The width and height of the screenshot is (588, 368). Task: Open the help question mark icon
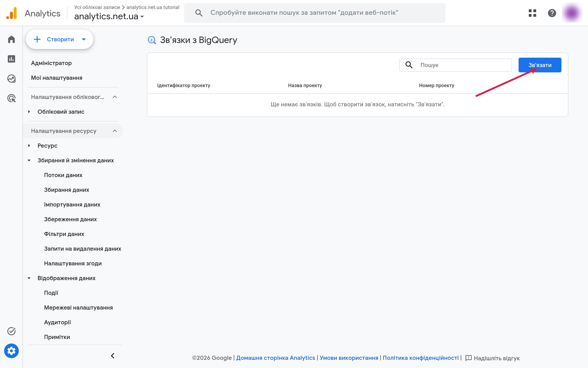552,13
